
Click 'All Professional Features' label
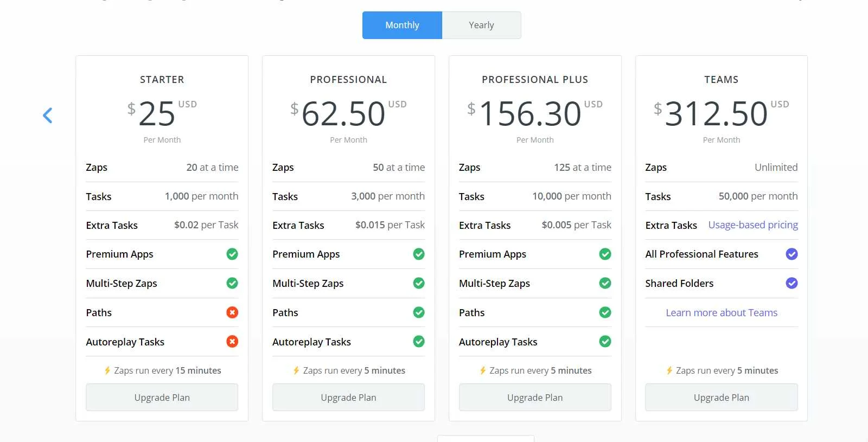pyautogui.click(x=701, y=254)
